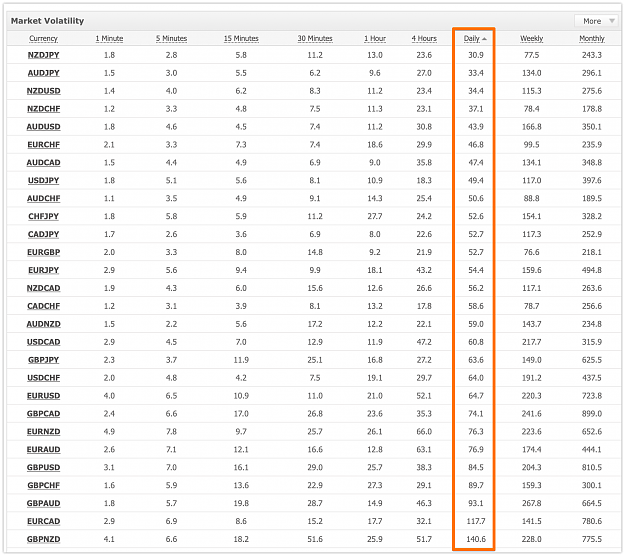Select NZDJPY daily value 30.9
The height and width of the screenshot is (556, 625).
point(476,55)
